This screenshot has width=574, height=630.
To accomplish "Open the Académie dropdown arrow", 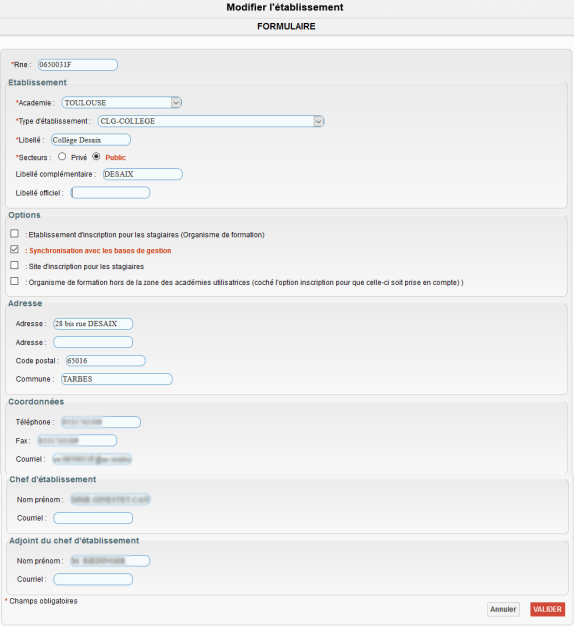I will point(176,103).
